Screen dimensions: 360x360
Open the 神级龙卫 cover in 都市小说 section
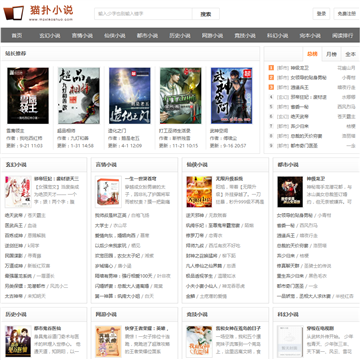pyautogui.click(x=290, y=192)
